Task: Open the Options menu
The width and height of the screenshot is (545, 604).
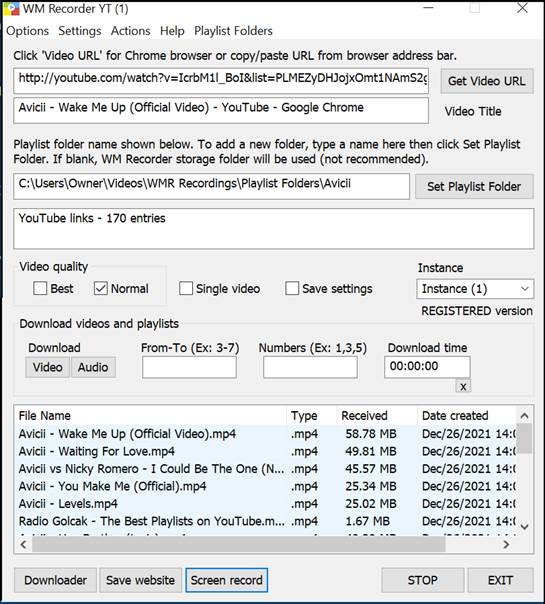Action: click(27, 31)
